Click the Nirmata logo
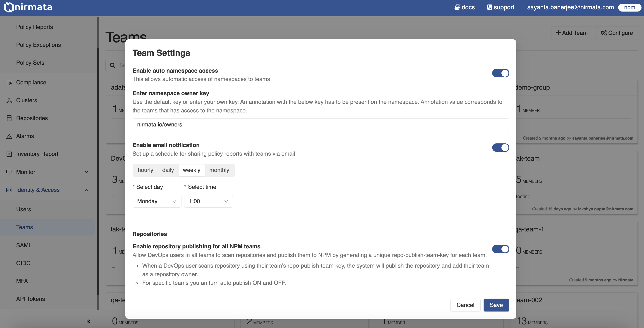 [28, 7]
